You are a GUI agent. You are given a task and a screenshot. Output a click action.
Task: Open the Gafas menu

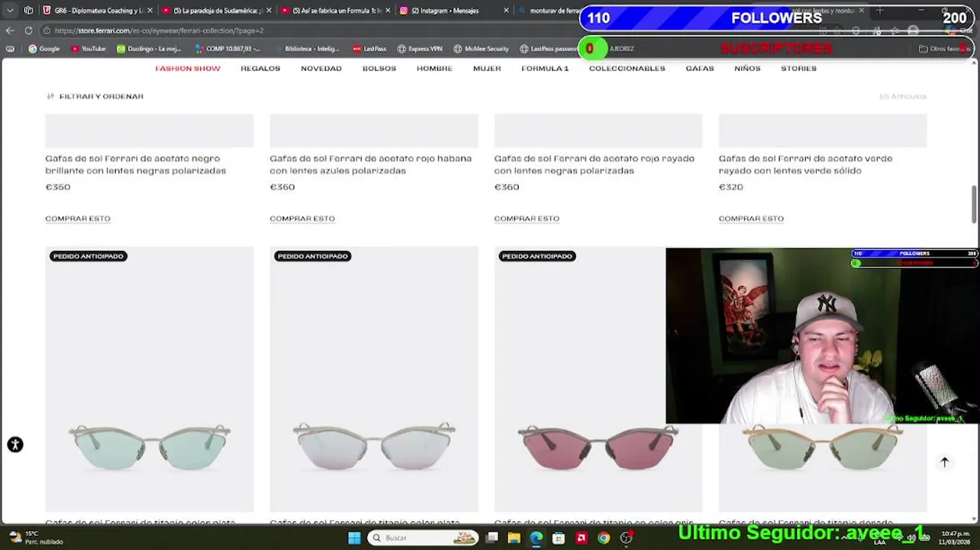[700, 68]
